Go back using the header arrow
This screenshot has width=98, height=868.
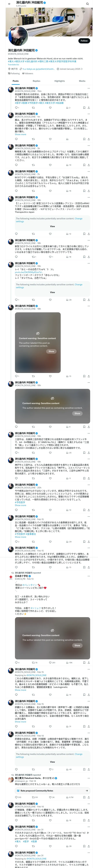(9, 4)
